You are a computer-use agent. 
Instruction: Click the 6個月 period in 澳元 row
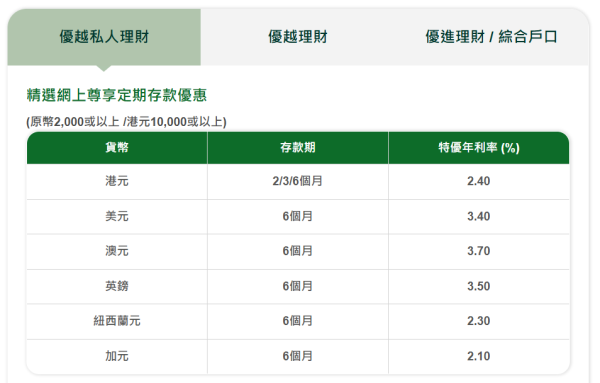[x=298, y=251]
